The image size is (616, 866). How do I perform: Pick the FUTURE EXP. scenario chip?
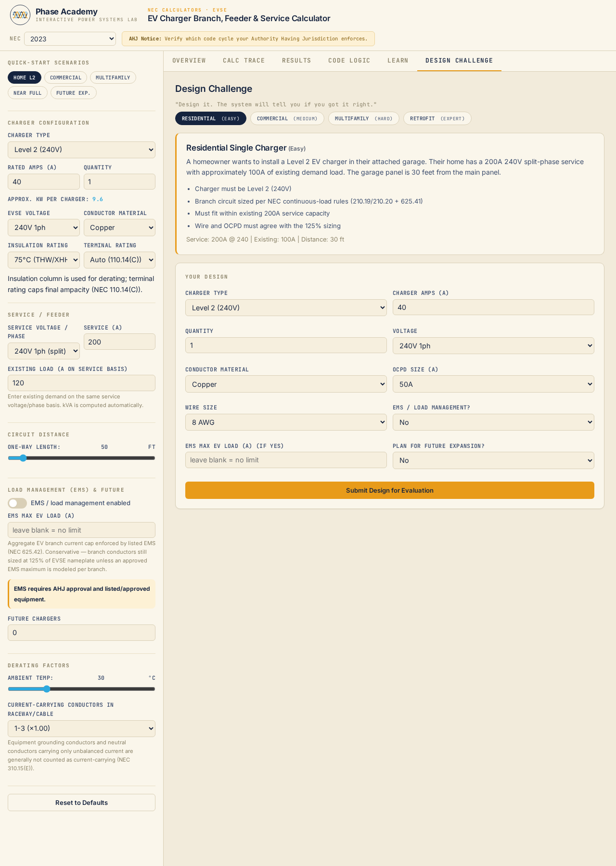(74, 93)
